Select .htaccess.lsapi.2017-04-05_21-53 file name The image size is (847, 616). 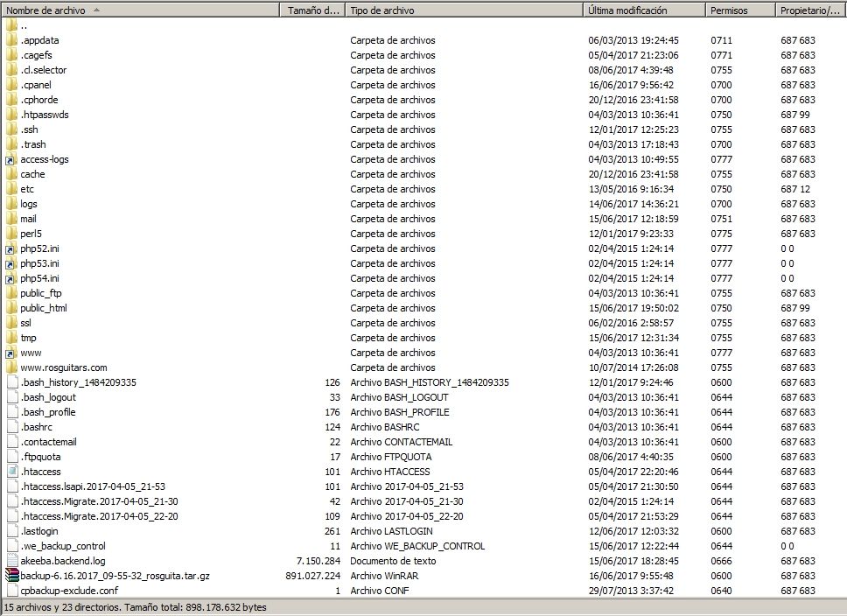click(94, 486)
